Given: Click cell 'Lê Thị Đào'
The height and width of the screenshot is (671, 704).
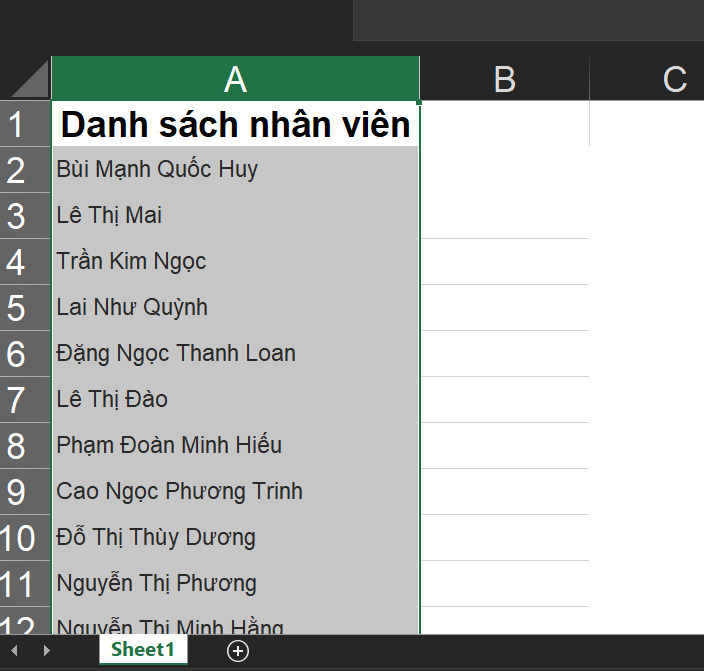Looking at the screenshot, I should [x=236, y=400].
